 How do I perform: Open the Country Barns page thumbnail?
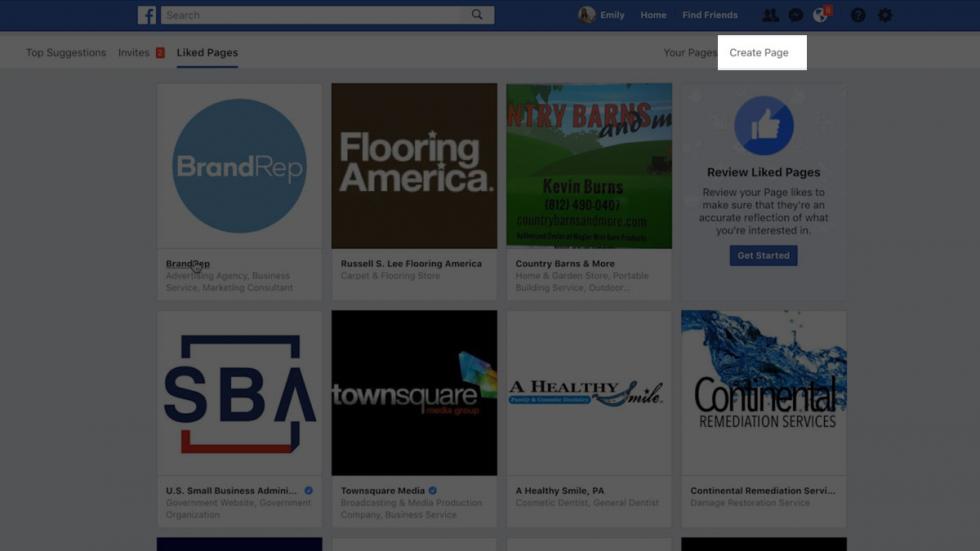click(x=589, y=166)
